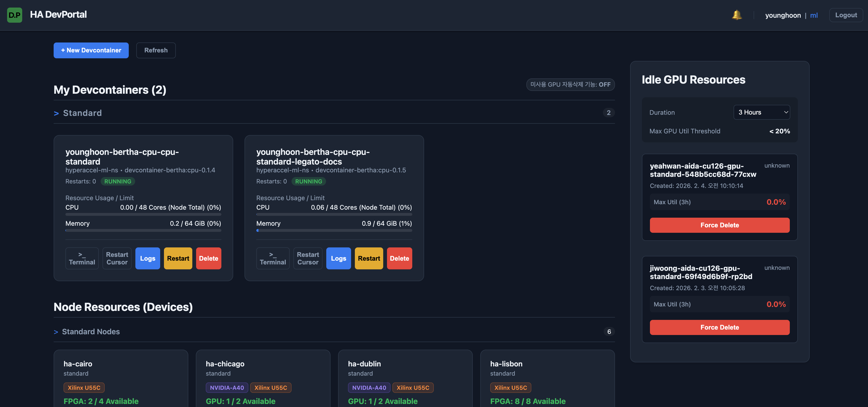868x407 pixels.
Task: Open the Duration dropdown showing 3 Hours
Action: (762, 112)
